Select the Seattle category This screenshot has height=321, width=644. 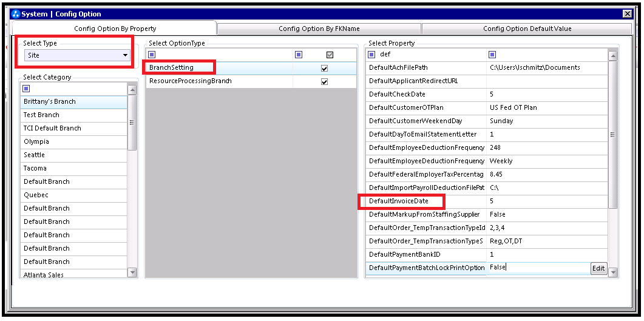[x=74, y=155]
